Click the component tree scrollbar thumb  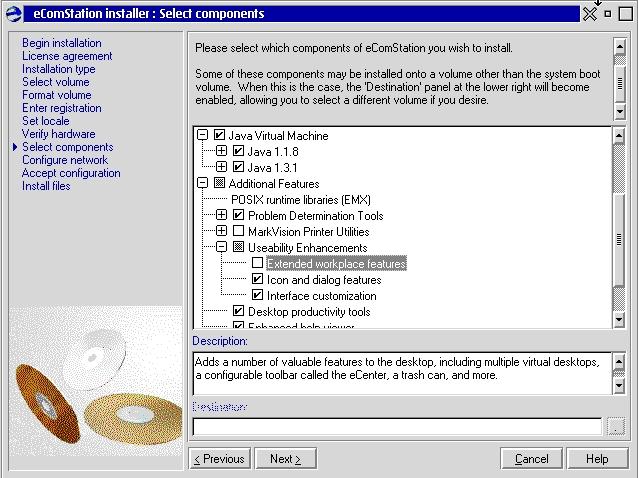pyautogui.click(x=618, y=240)
